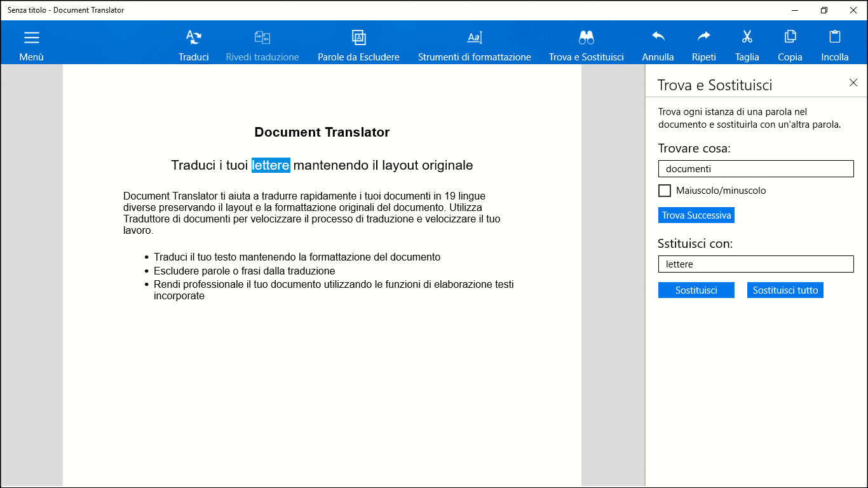Undo with the Annulla arrow
This screenshot has width=868, height=488.
click(x=658, y=37)
